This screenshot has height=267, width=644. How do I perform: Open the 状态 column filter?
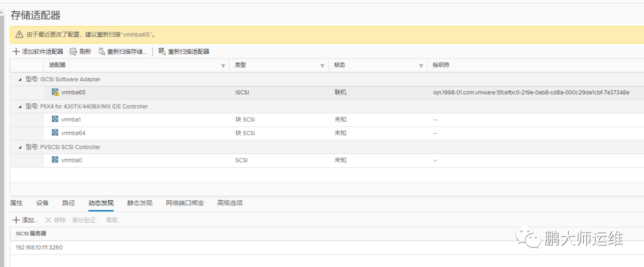421,65
